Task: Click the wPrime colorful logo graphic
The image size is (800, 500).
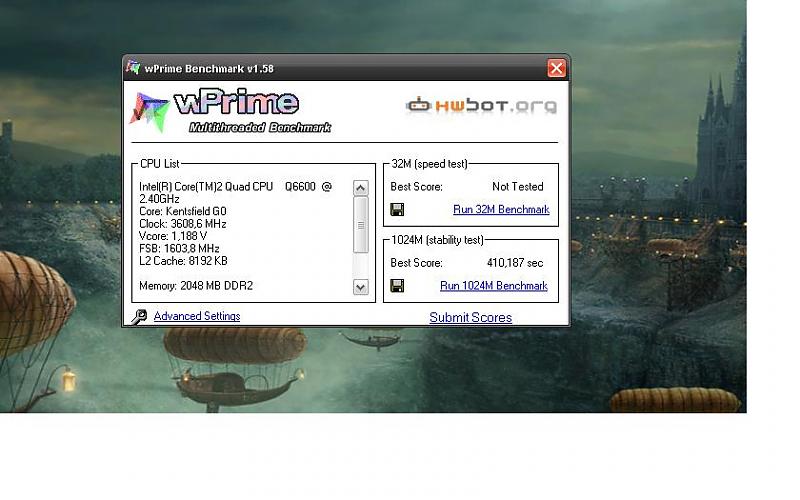Action: pos(149,111)
